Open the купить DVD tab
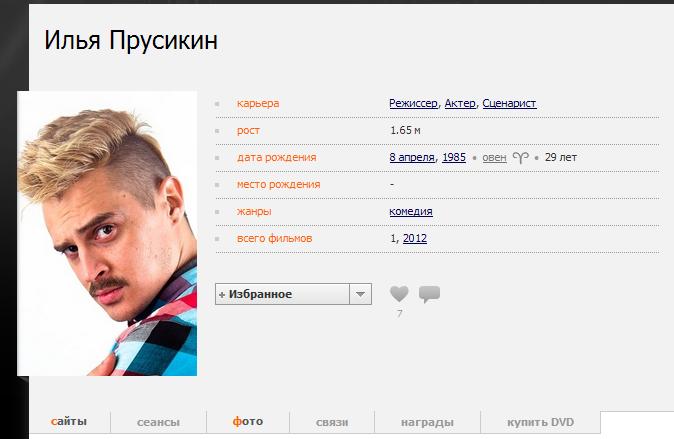Image resolution: width=674 pixels, height=439 pixels. [x=540, y=422]
